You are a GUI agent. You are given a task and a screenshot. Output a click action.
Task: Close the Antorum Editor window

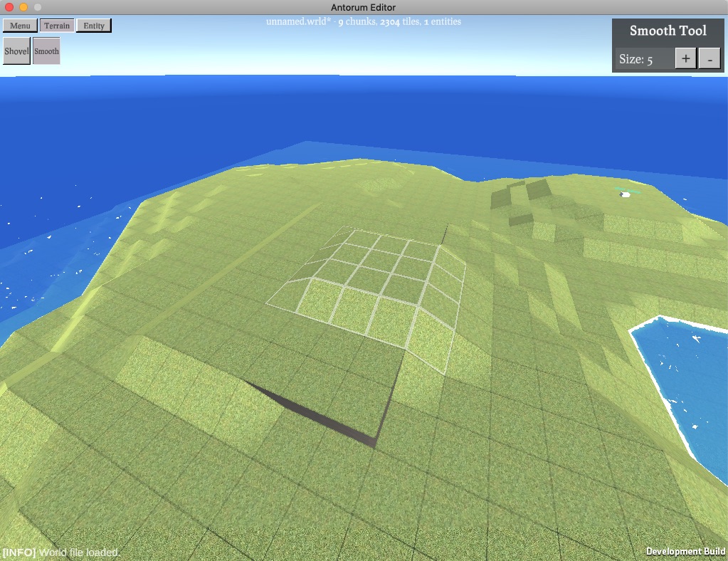[9, 7]
